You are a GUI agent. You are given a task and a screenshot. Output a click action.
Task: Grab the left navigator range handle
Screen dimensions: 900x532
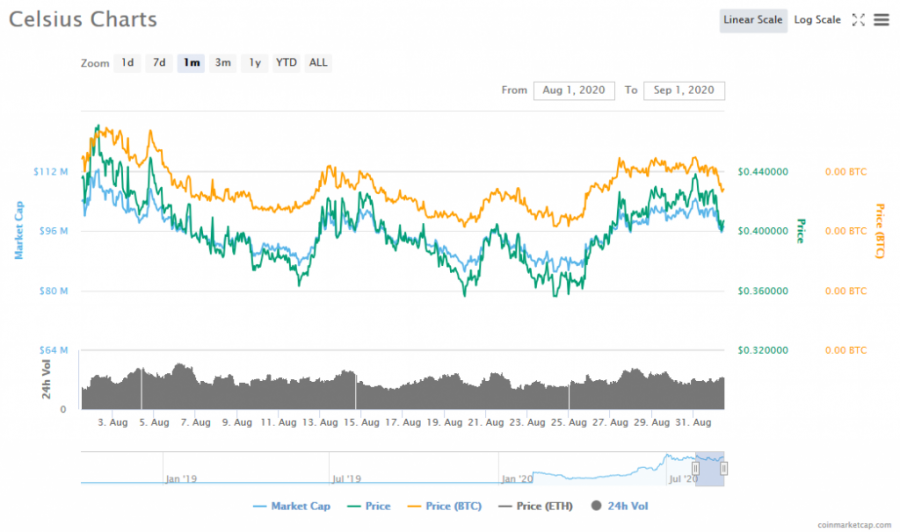[695, 469]
